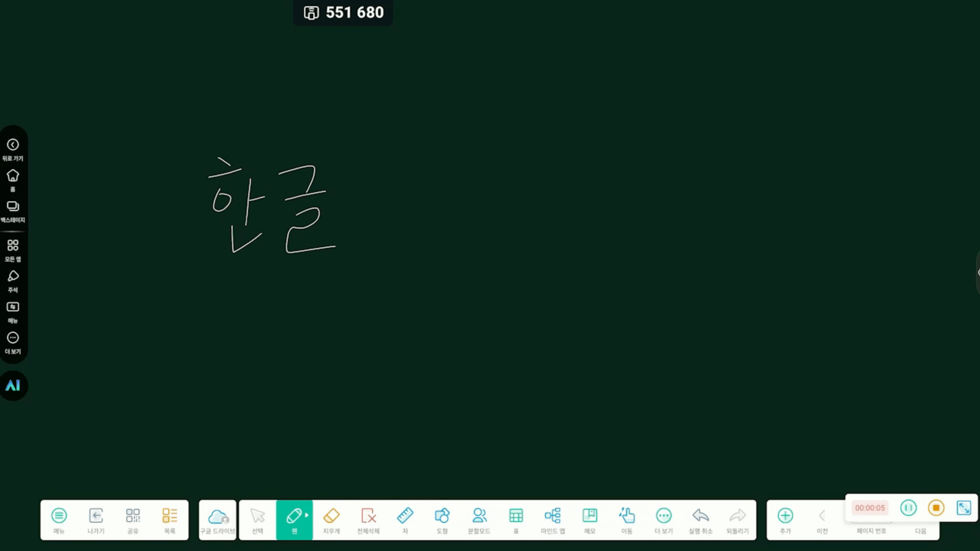This screenshot has height=551, width=980.
Task: Click the AI assistant button
Action: click(x=13, y=386)
